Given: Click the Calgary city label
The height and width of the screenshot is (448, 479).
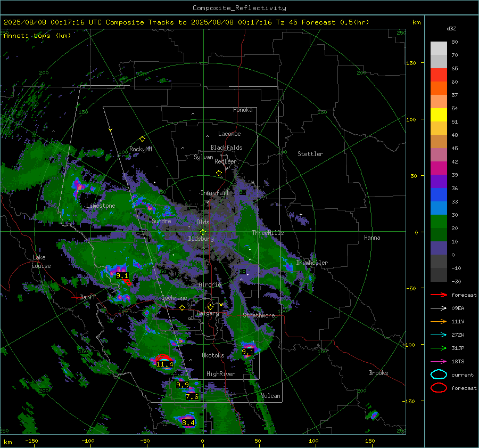Looking at the screenshot, I should [208, 313].
